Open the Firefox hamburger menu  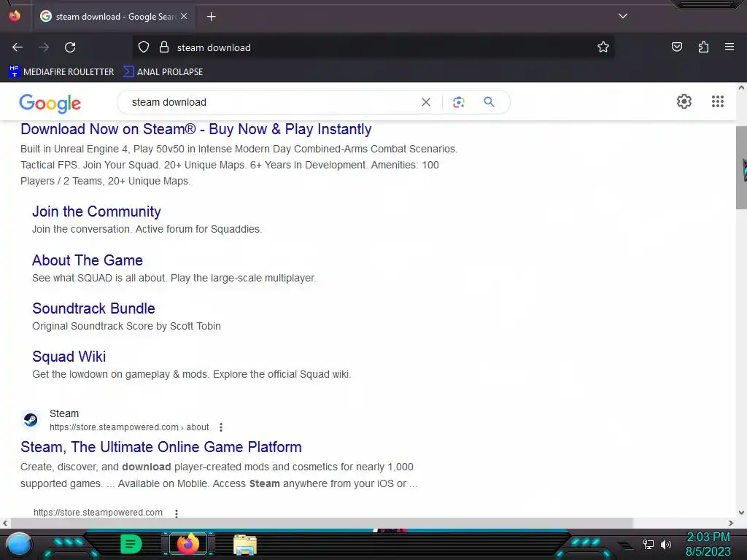coord(729,47)
